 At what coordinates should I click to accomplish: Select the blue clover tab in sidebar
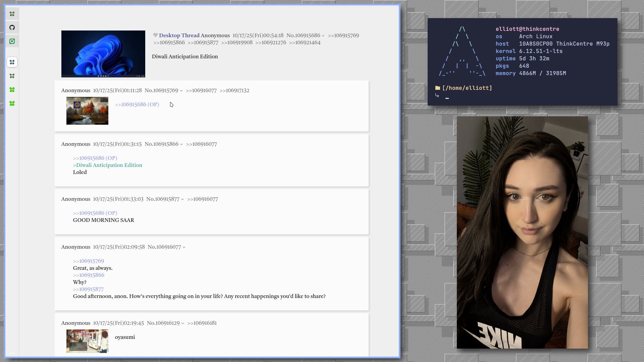pyautogui.click(x=12, y=62)
